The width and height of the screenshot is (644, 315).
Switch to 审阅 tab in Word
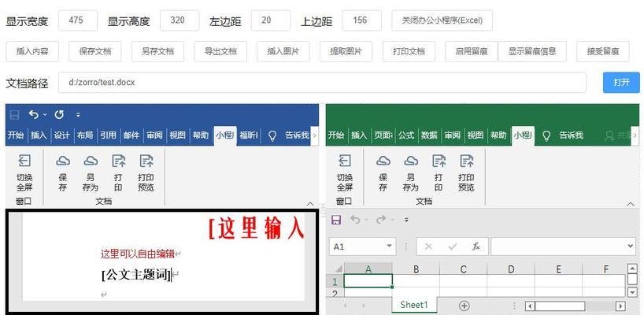coord(155,135)
